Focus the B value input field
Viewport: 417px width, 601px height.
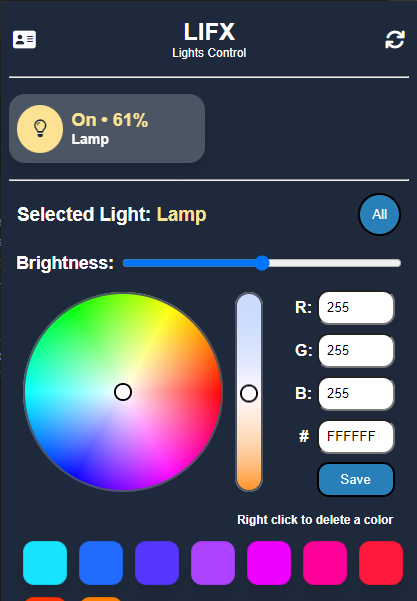tap(356, 394)
